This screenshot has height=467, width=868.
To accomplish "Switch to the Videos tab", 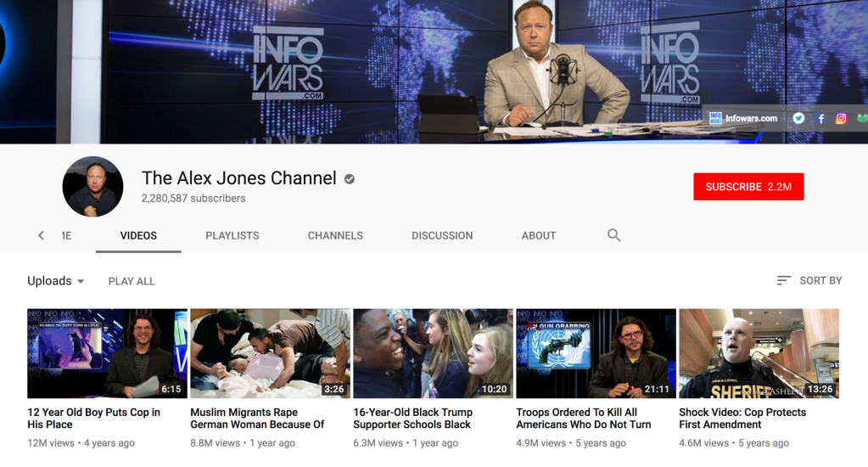I will [138, 235].
